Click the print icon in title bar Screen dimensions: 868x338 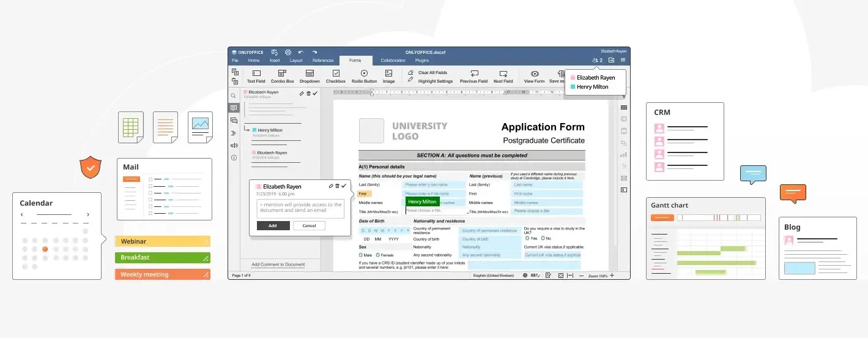click(288, 52)
